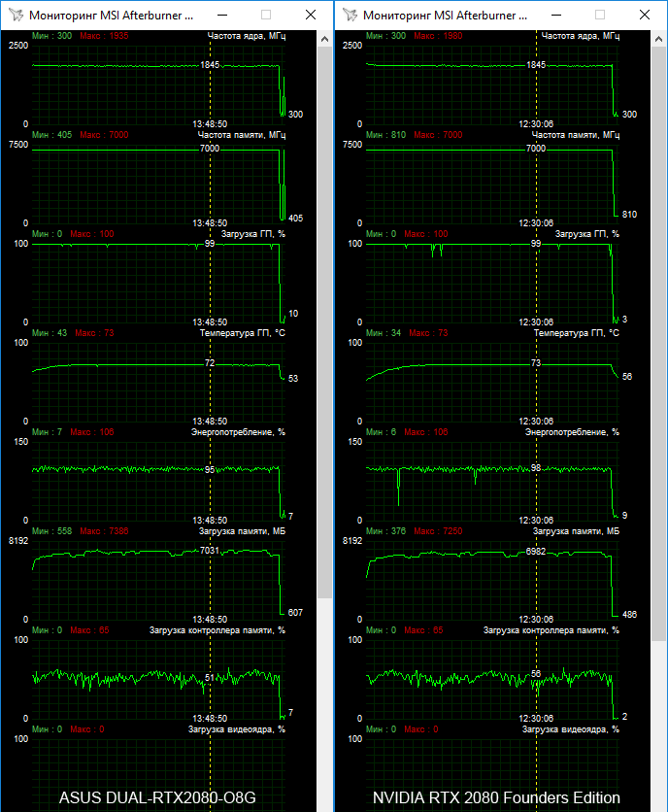The image size is (668, 812).
Task: Minimize the left MSI Afterburner monitoring window
Action: pyautogui.click(x=221, y=15)
